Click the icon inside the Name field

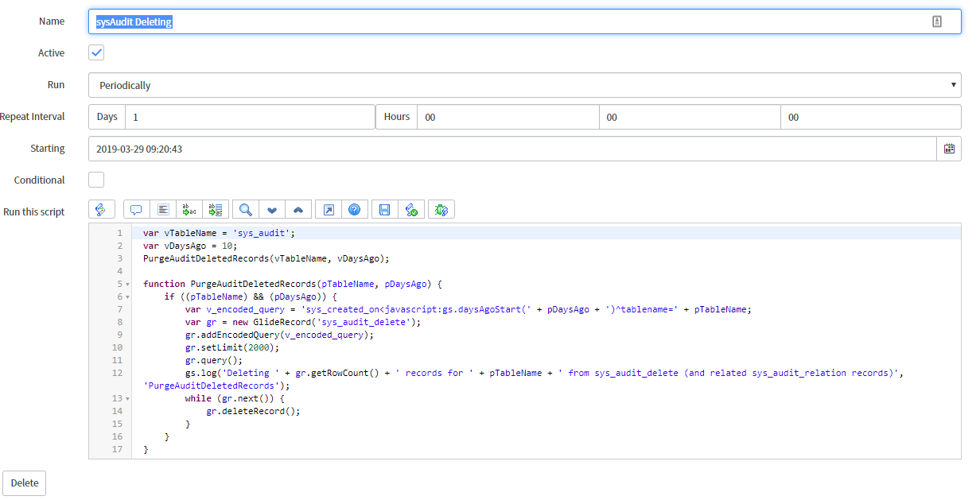coord(937,22)
